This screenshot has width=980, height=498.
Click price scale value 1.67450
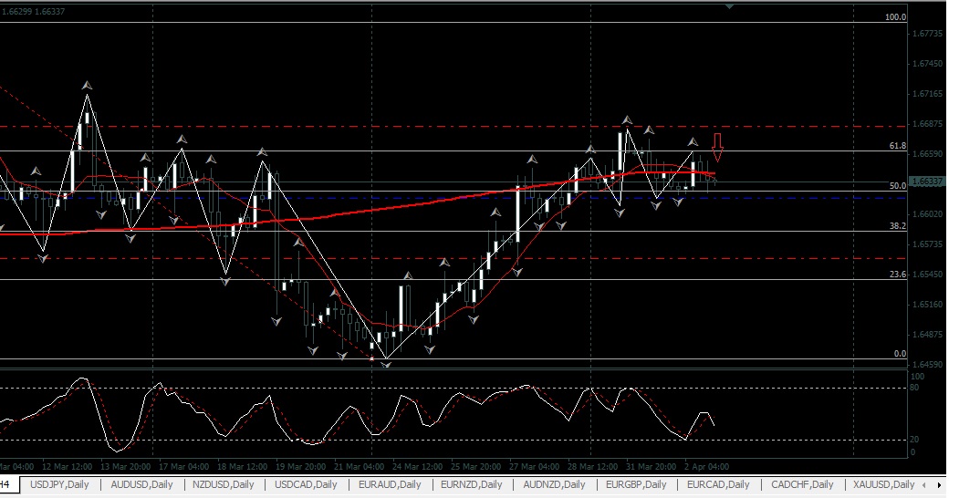click(x=927, y=64)
